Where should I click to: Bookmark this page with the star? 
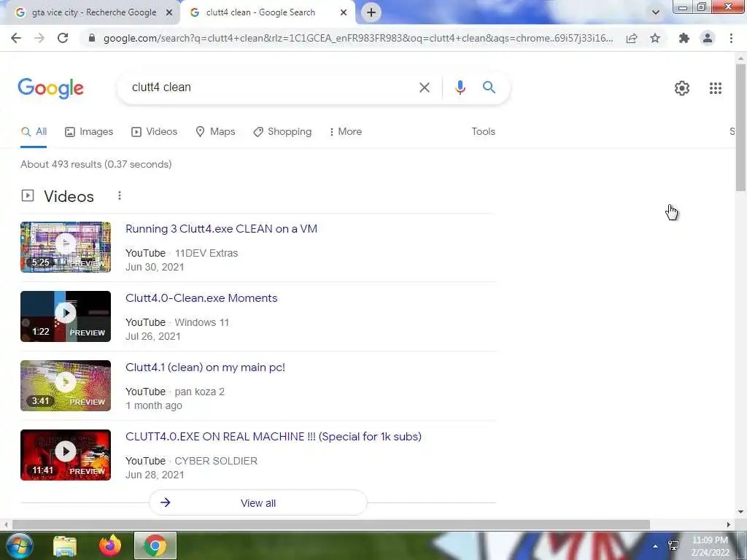(655, 38)
